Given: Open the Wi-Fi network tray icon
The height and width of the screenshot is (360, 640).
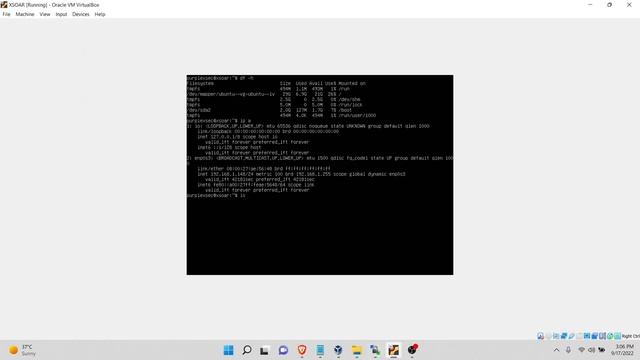Looking at the screenshot, I should pos(582,350).
